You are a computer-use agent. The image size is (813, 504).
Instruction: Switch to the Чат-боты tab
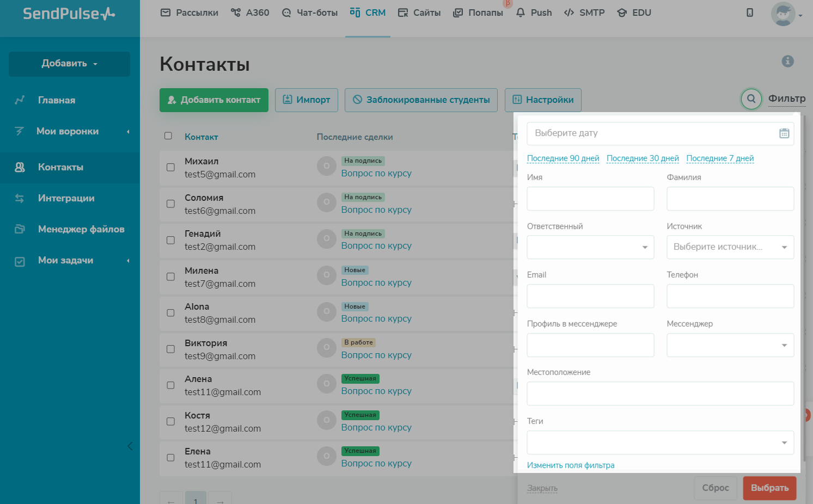[x=309, y=13]
